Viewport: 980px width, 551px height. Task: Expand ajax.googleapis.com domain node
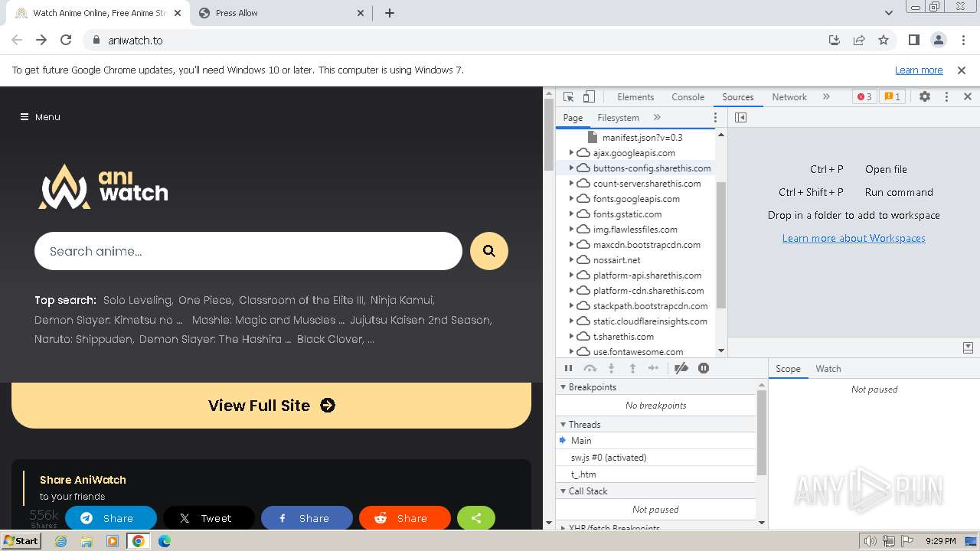tap(571, 153)
